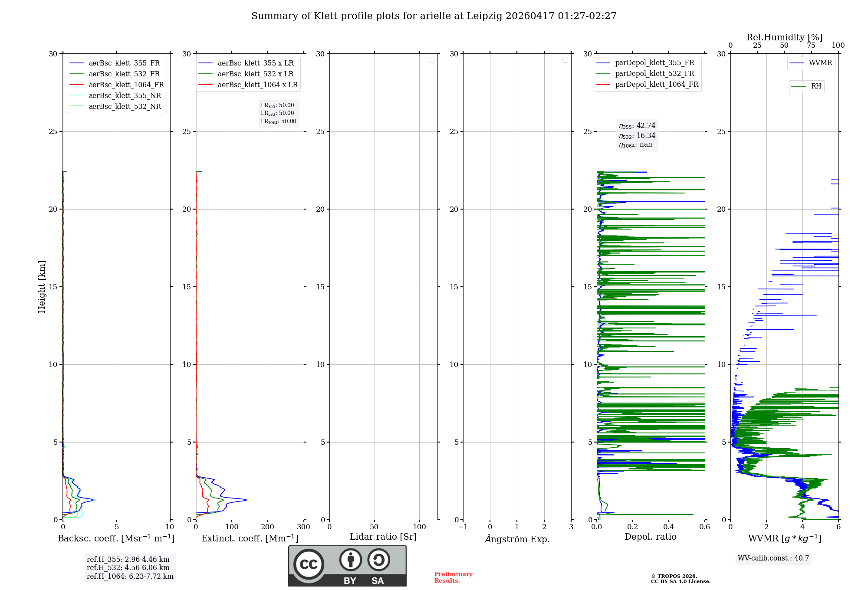
Task: Click the η355: 42.74 value
Action: pyautogui.click(x=637, y=126)
